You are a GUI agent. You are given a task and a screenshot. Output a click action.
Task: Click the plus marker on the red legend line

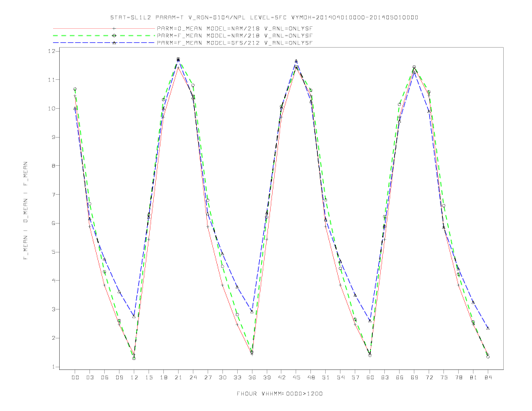[x=114, y=28]
